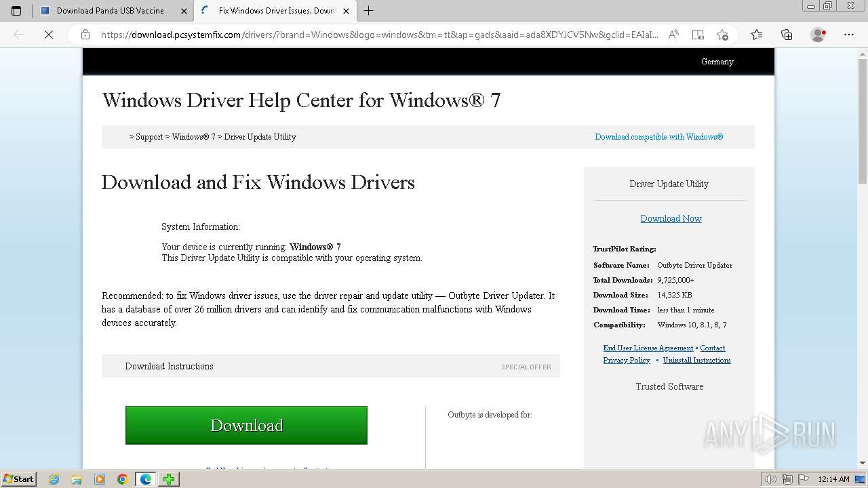
Task: Click the breadcrumb Support > Windows 7 text
Action: pos(212,137)
